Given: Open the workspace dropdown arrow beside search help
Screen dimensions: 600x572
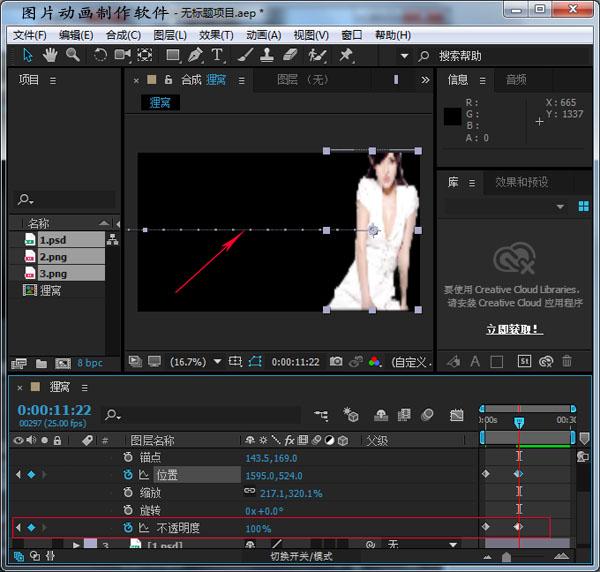Looking at the screenshot, I should point(404,56).
